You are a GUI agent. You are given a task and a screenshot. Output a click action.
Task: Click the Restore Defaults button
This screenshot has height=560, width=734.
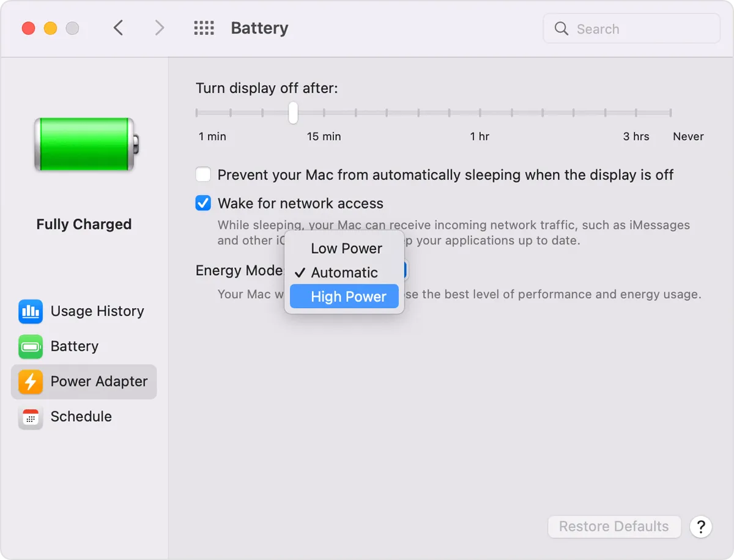tap(614, 526)
